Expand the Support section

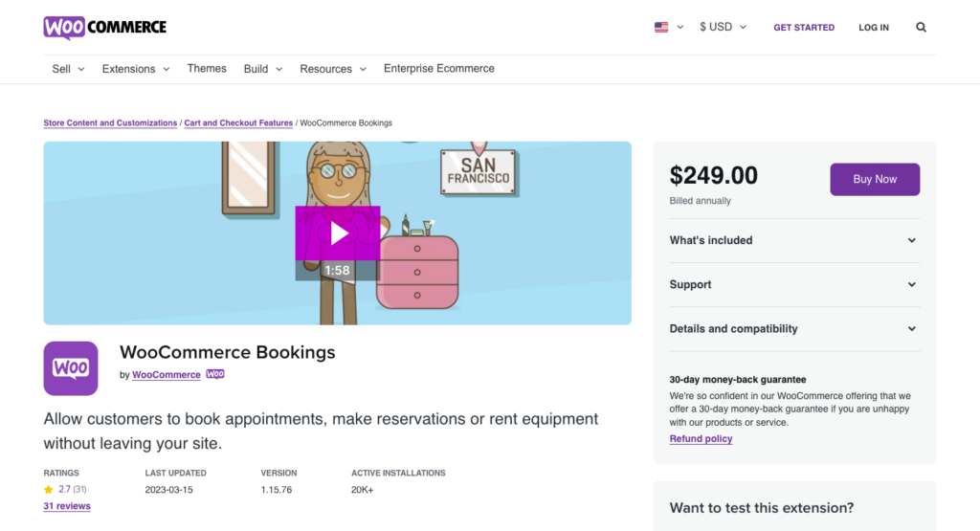coord(794,285)
